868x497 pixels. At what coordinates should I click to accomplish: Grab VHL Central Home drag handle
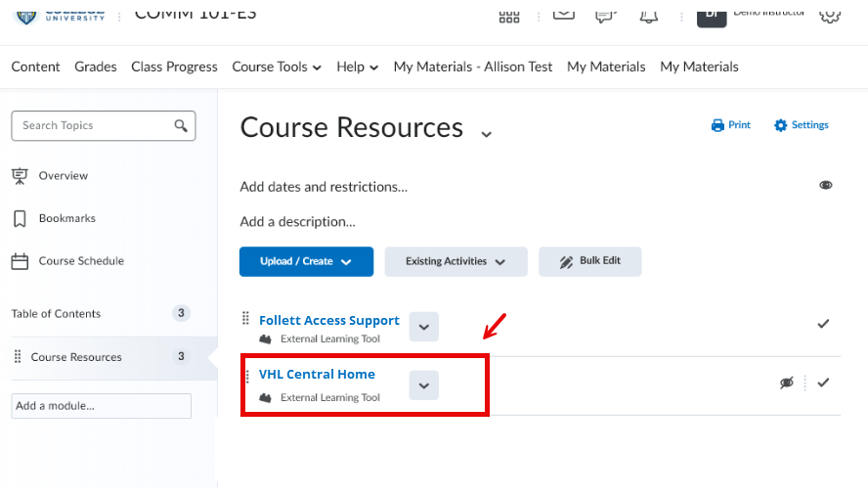click(x=247, y=377)
